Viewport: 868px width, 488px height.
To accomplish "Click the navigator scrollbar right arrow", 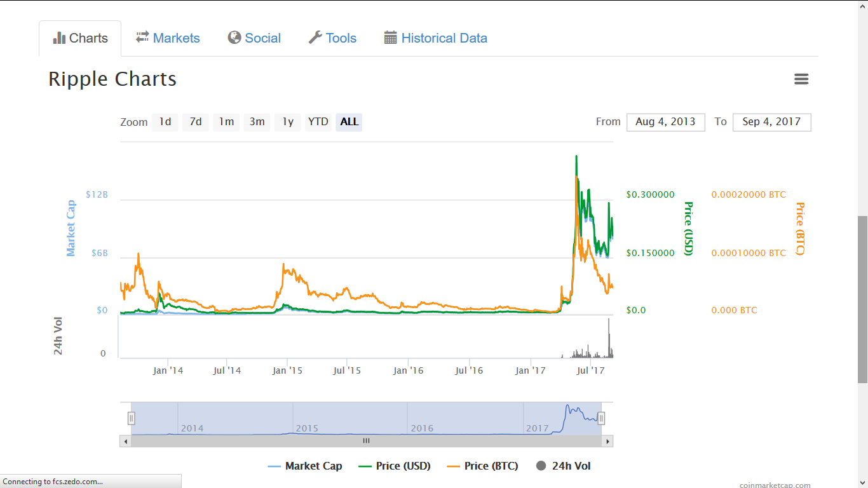I will pos(607,441).
